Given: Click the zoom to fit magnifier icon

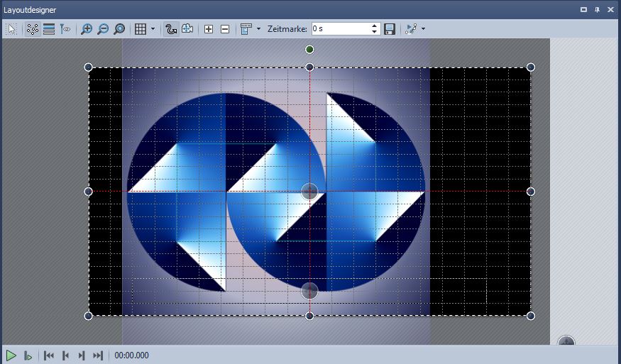Looking at the screenshot, I should [x=119, y=29].
